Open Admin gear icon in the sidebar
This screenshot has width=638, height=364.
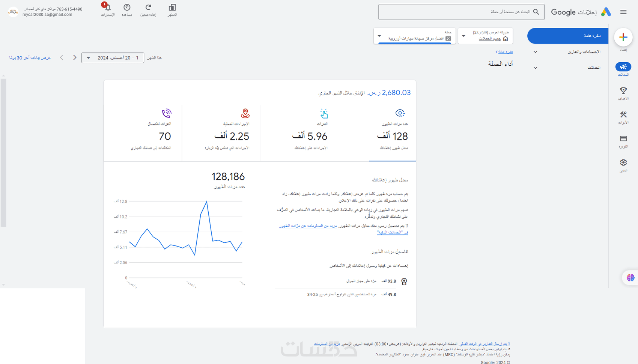click(x=623, y=162)
